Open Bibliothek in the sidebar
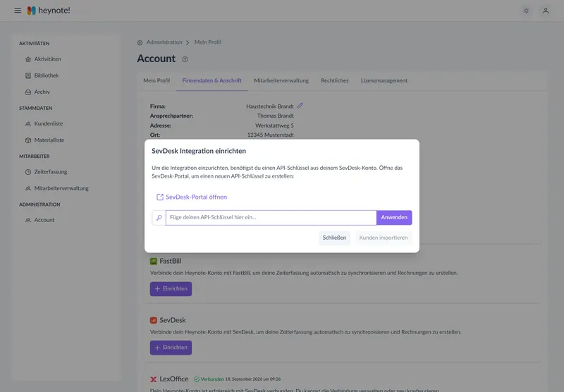 47,75
